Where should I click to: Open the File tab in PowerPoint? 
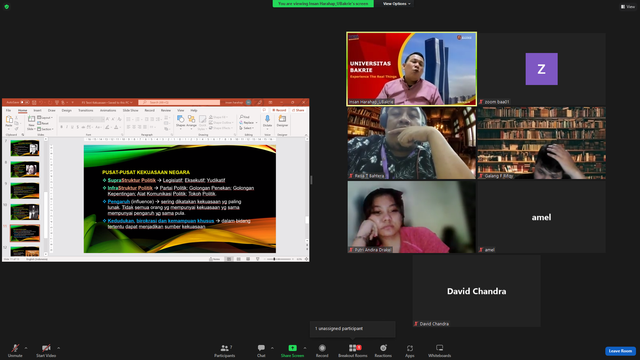pos(8,111)
